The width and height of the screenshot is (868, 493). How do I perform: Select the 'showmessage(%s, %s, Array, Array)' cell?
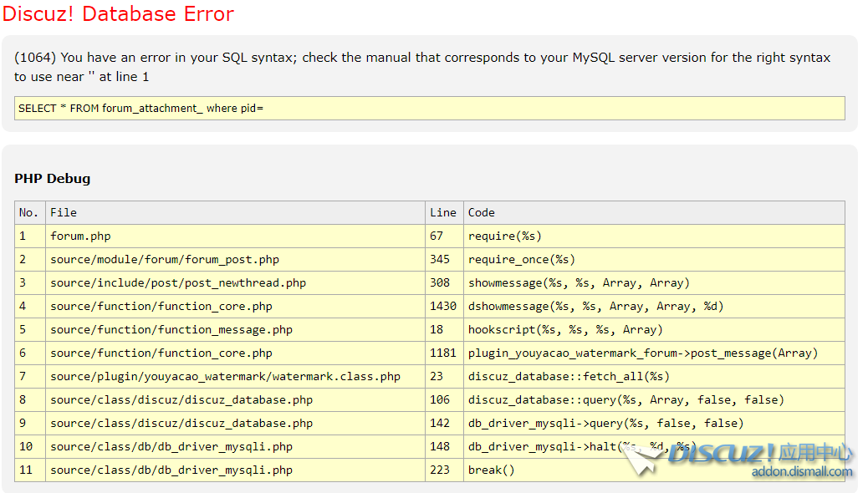[x=654, y=282]
